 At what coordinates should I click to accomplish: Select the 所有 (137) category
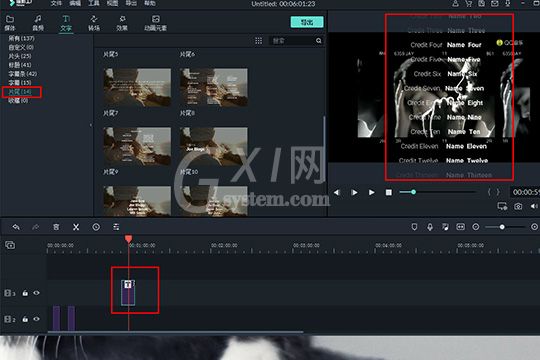[21, 38]
